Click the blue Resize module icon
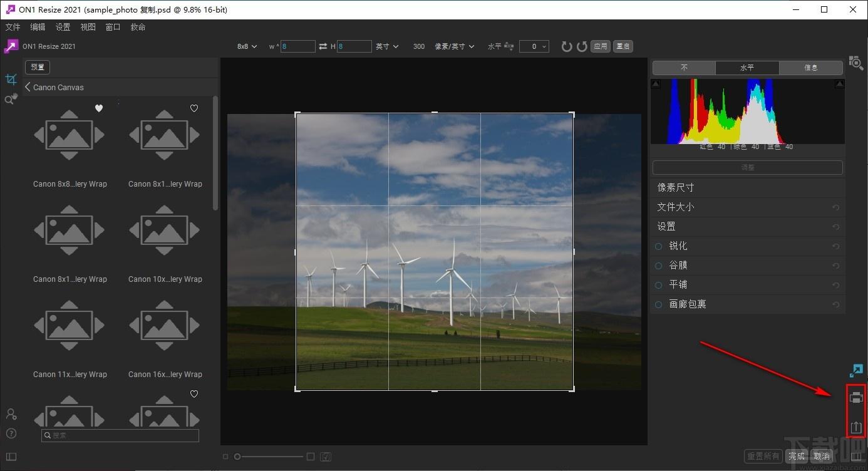The width and height of the screenshot is (868, 471). [x=856, y=371]
